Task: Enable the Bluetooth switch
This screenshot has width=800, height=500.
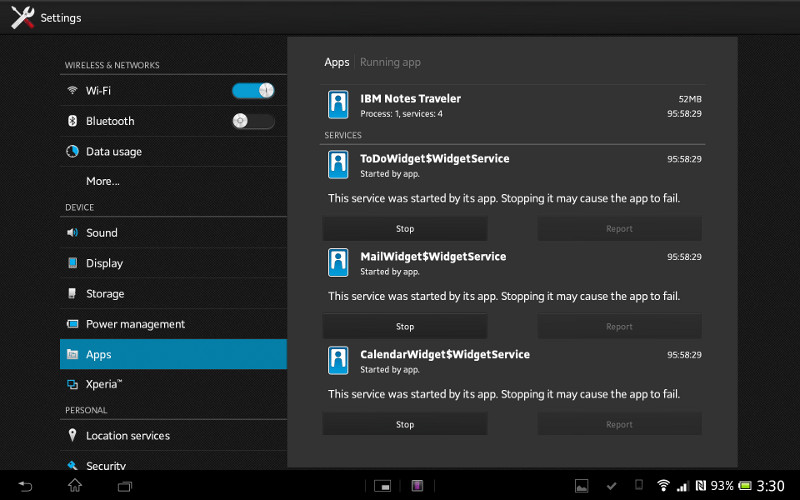Action: [253, 121]
